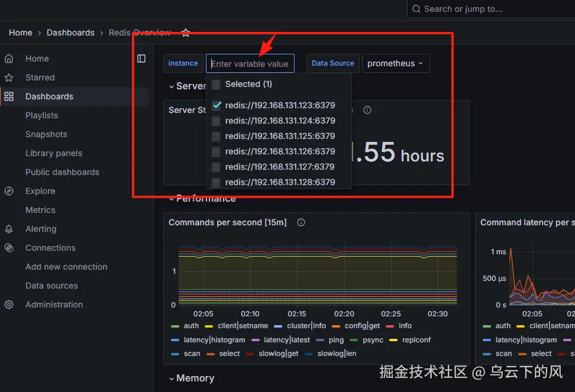Focus the Enter variable value input
This screenshot has width=575, height=392.
[x=250, y=63]
